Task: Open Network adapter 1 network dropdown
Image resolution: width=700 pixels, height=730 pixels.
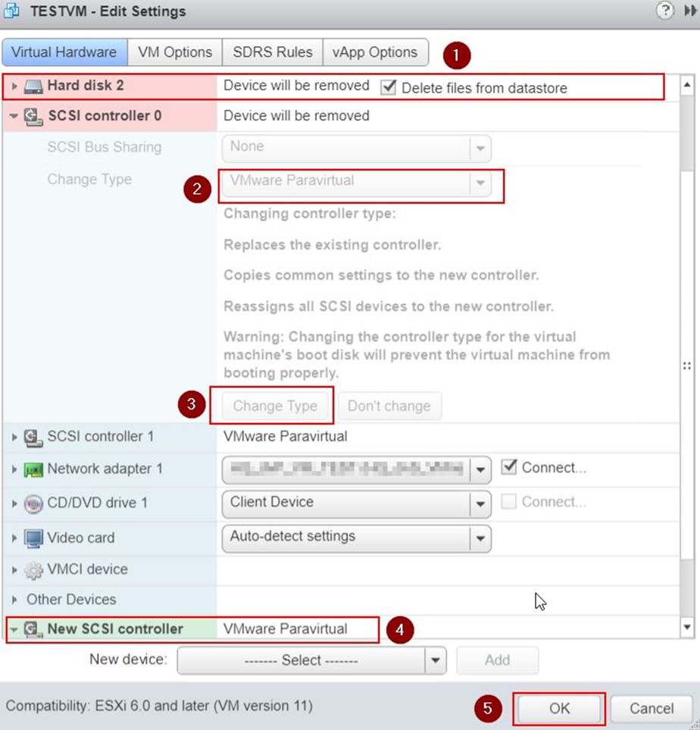Action: click(357, 470)
